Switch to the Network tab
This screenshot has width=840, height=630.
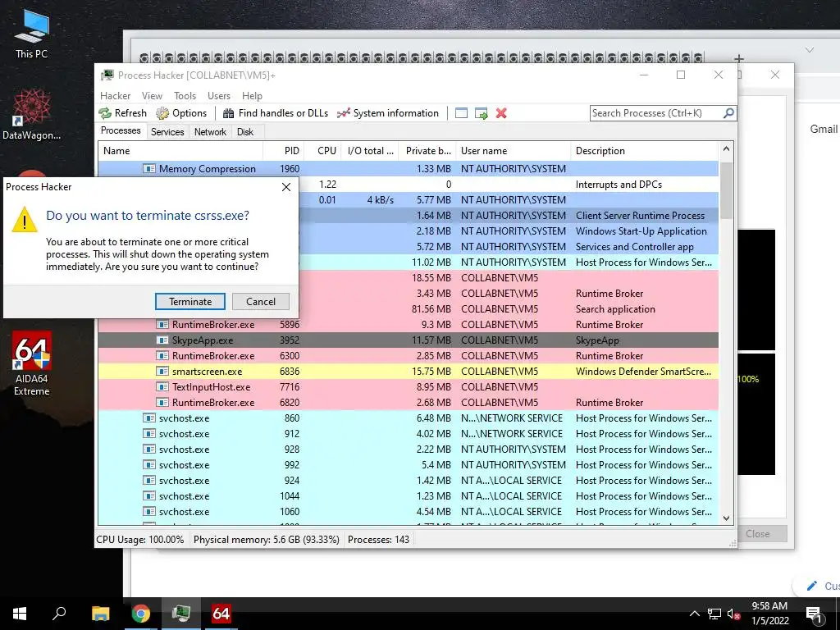[210, 132]
